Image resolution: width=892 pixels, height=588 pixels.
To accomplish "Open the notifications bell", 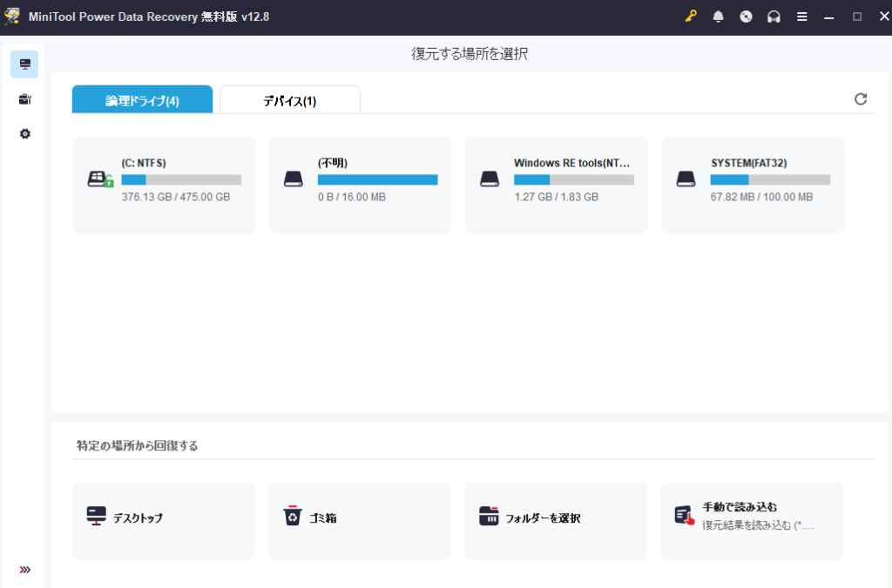I will pyautogui.click(x=718, y=16).
